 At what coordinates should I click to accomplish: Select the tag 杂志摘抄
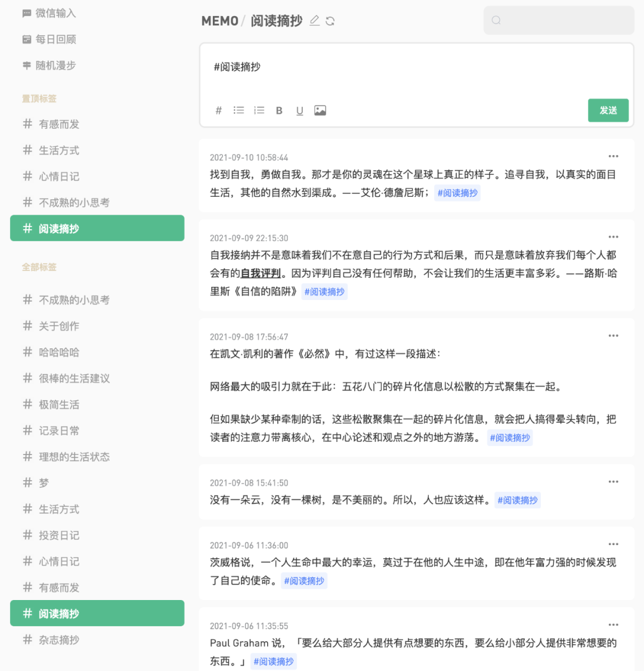[x=97, y=640]
